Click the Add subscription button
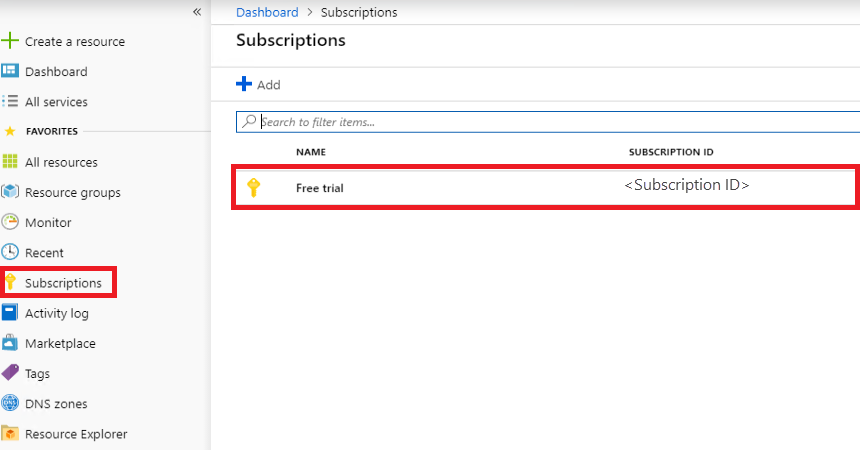 pos(258,85)
